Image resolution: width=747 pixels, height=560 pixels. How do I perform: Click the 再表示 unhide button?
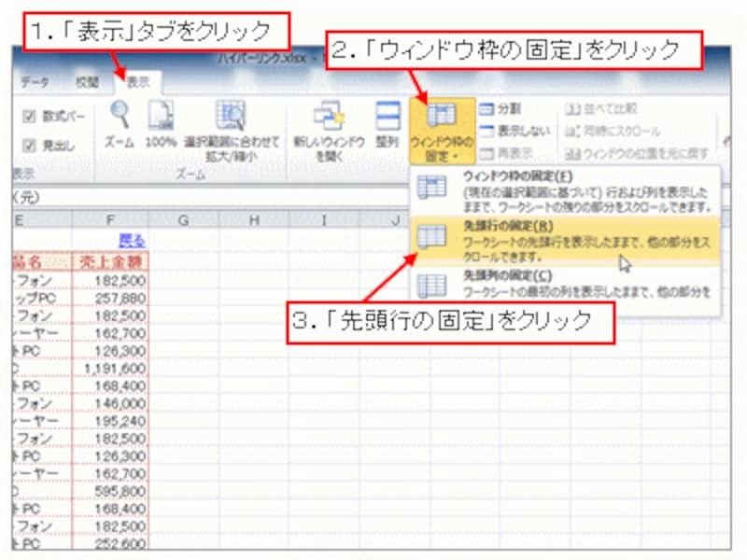tap(506, 153)
